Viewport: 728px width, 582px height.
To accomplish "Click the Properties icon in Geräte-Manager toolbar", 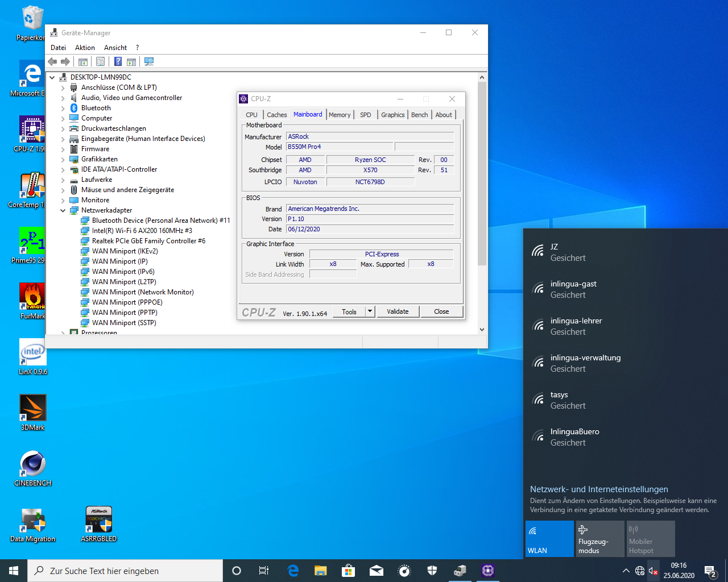I will coord(100,61).
